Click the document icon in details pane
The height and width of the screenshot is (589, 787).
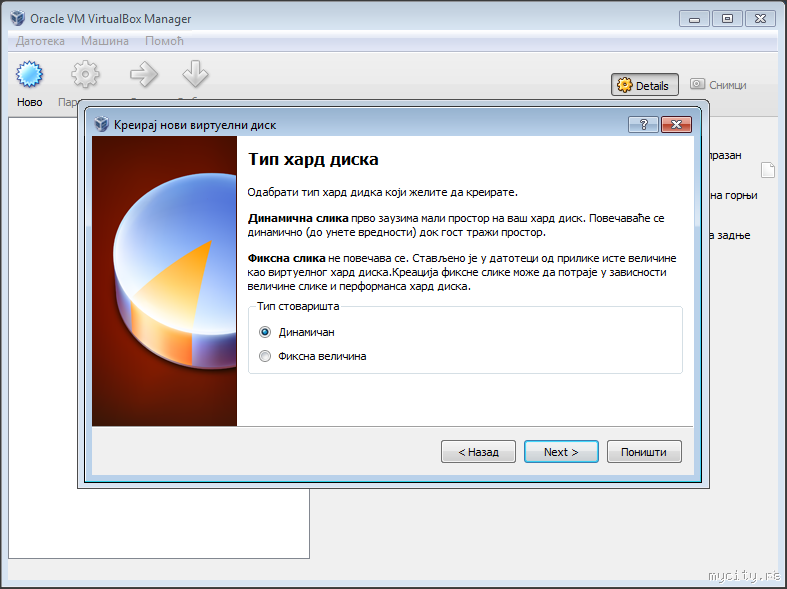point(767,170)
